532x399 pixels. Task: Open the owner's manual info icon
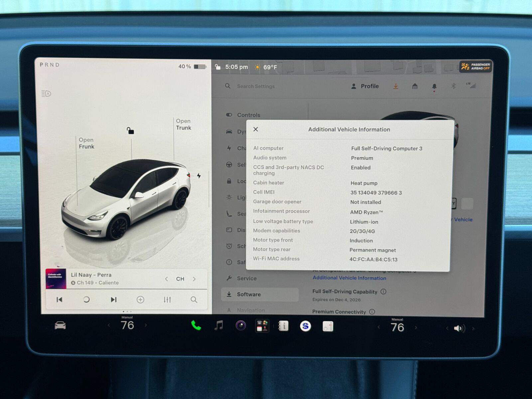(283, 326)
